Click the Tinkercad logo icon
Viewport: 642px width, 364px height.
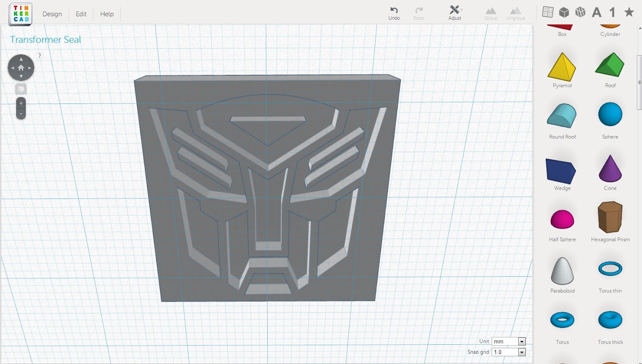pos(20,14)
